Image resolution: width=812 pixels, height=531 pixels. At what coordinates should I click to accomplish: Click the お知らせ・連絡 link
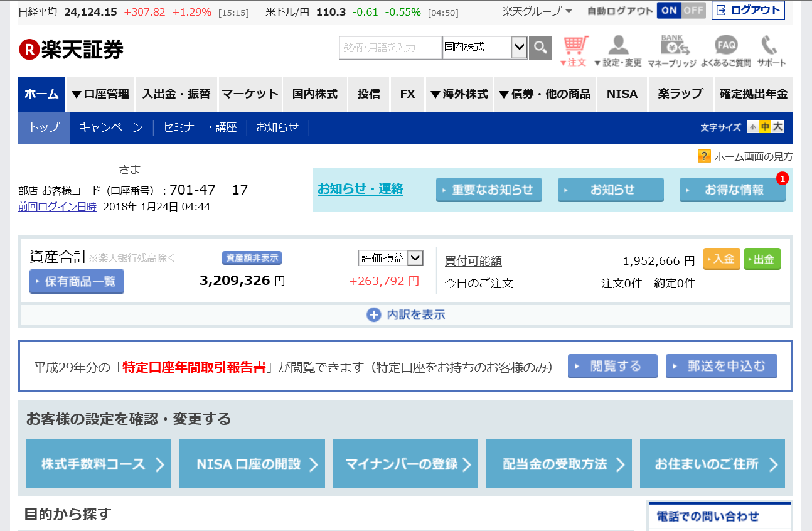tap(360, 189)
